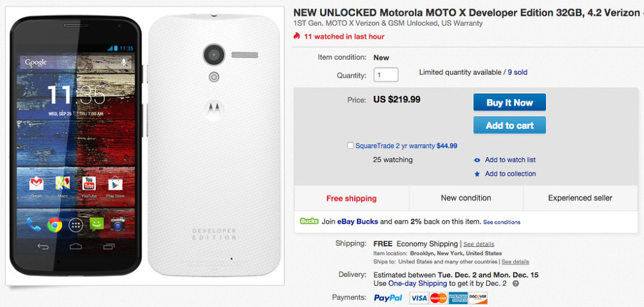Click the flame icon by watched count
This screenshot has width=644, height=307.
tap(297, 36)
